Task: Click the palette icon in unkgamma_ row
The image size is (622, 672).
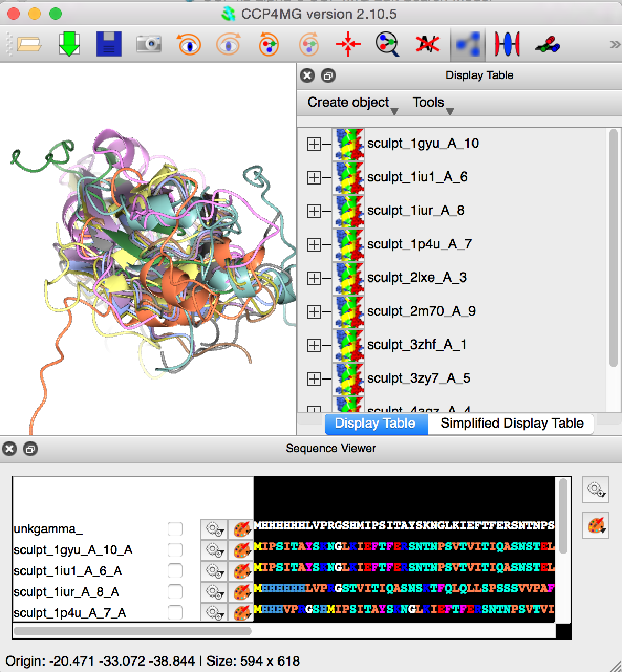Action: 241,529
